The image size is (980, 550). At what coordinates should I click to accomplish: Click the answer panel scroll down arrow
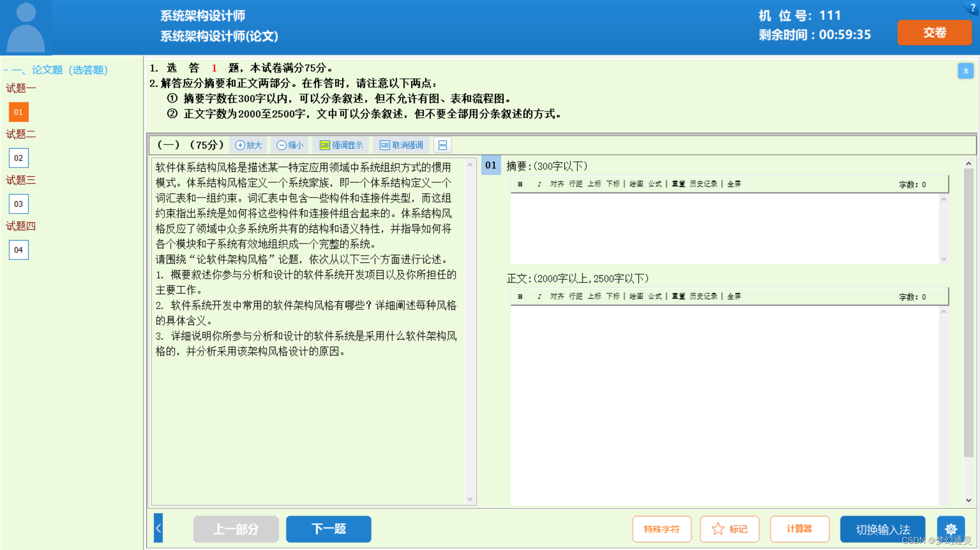[968, 500]
